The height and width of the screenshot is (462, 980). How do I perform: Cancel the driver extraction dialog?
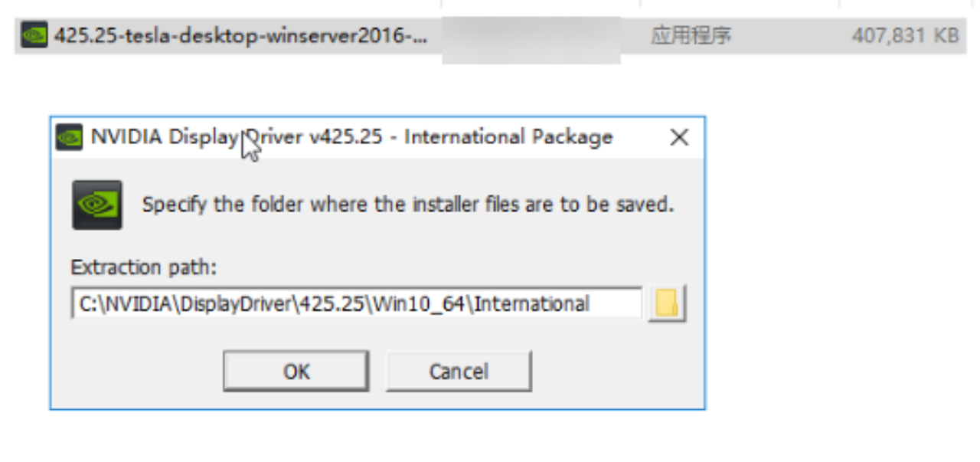(458, 372)
